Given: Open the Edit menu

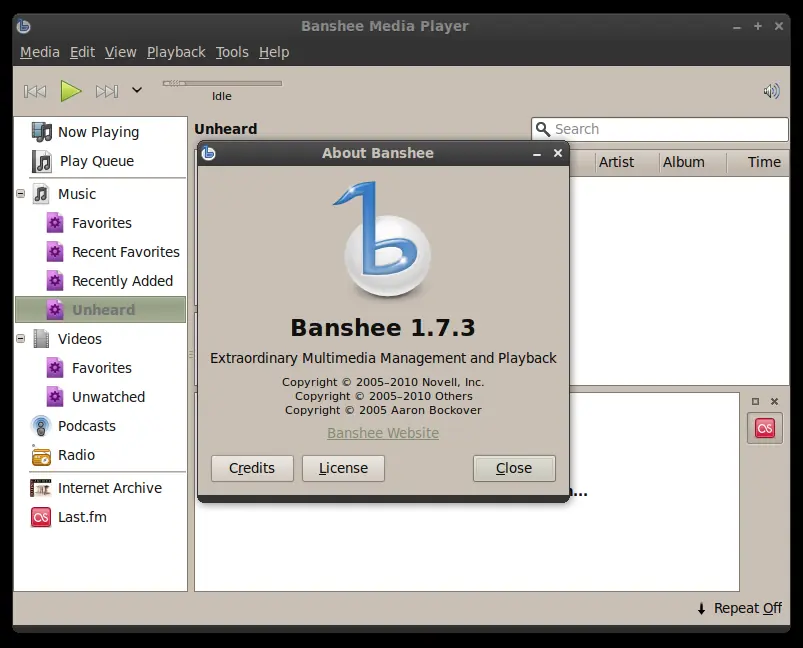Looking at the screenshot, I should 82,52.
